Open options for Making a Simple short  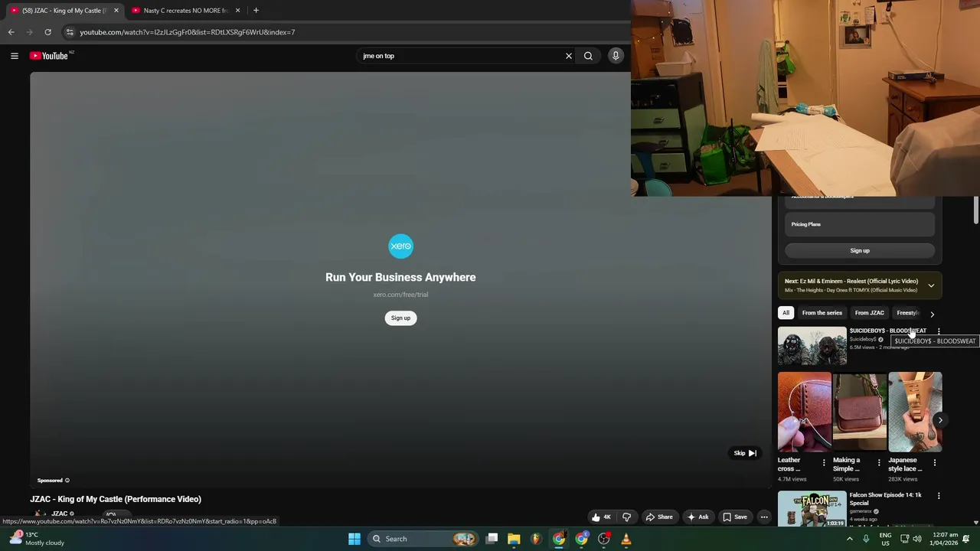tap(879, 463)
